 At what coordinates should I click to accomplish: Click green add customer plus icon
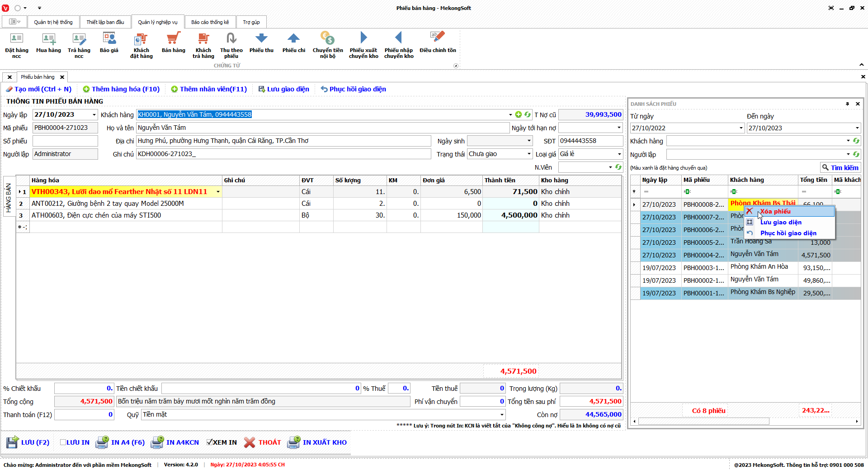(x=519, y=115)
